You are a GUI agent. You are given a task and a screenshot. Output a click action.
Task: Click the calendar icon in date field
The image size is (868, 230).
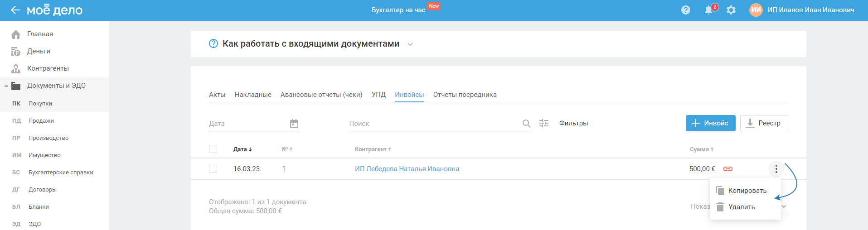click(x=294, y=124)
